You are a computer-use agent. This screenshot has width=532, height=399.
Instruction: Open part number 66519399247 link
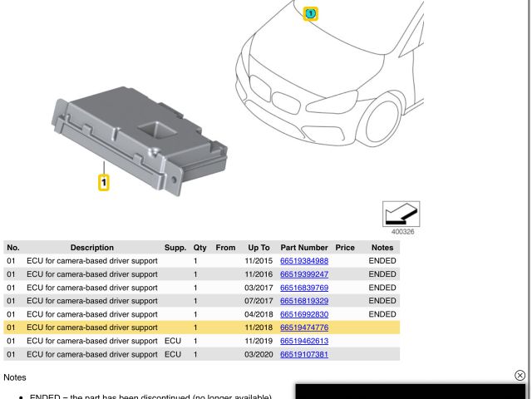(304, 274)
